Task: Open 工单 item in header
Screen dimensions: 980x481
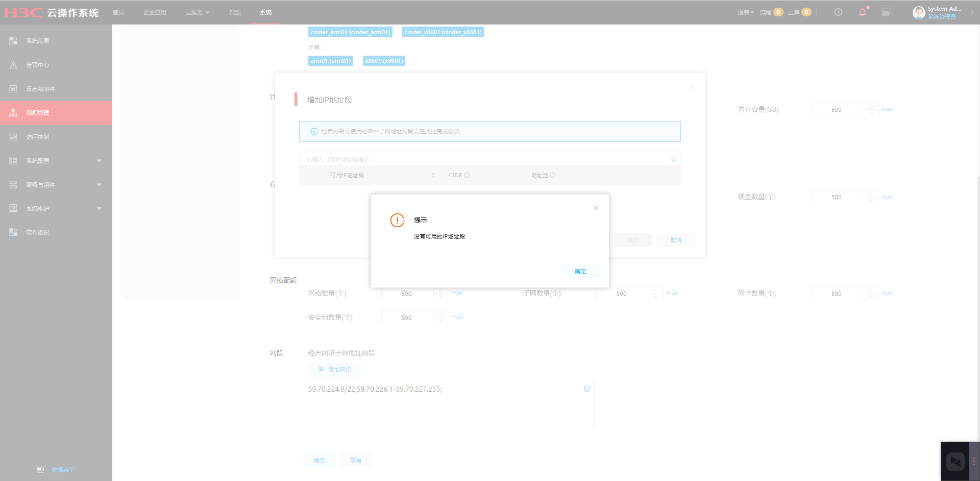Action: [x=799, y=12]
